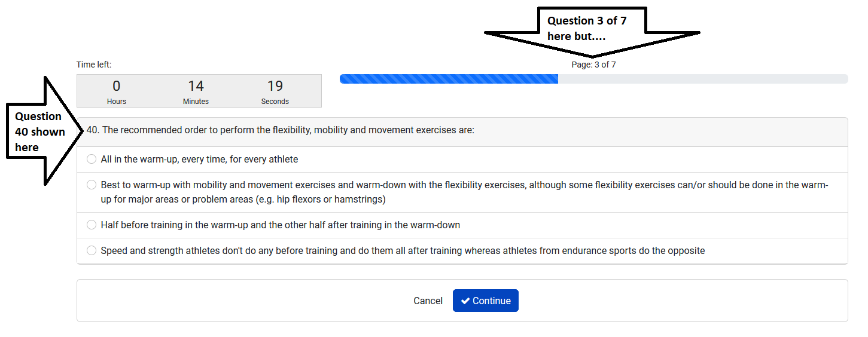Click the seconds value '19' in the timer
The height and width of the screenshot is (337, 868).
[275, 86]
